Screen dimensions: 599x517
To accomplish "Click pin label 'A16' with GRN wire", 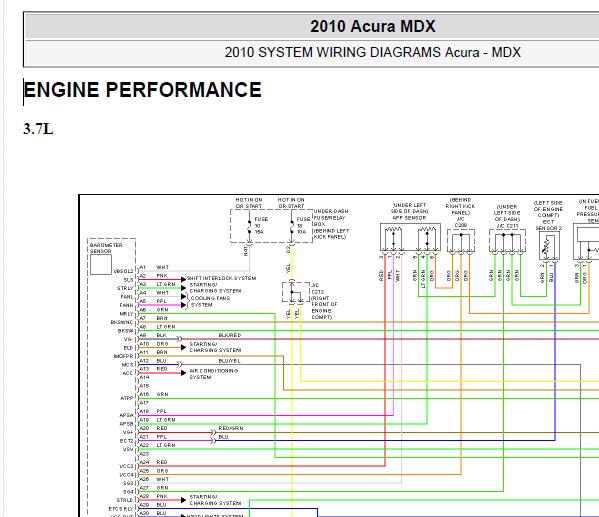I will [x=144, y=394].
